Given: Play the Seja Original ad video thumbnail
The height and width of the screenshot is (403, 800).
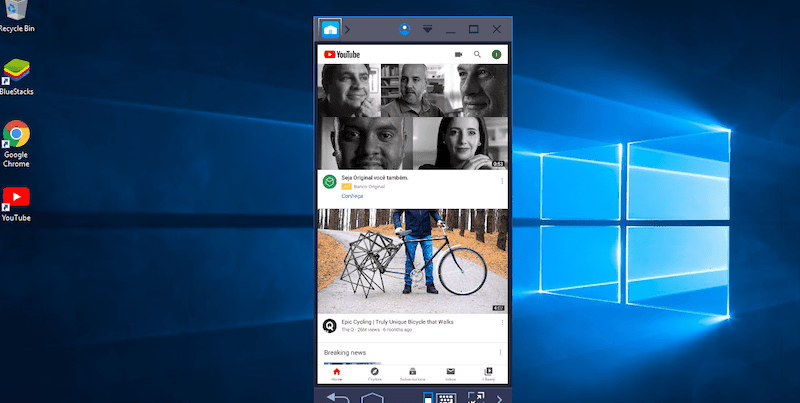Looking at the screenshot, I should (412, 116).
